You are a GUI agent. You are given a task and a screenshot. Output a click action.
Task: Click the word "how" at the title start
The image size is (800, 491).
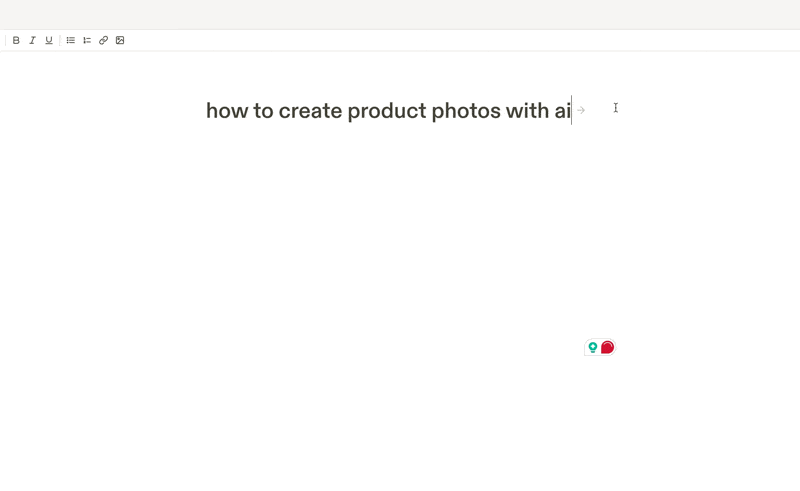click(x=226, y=111)
